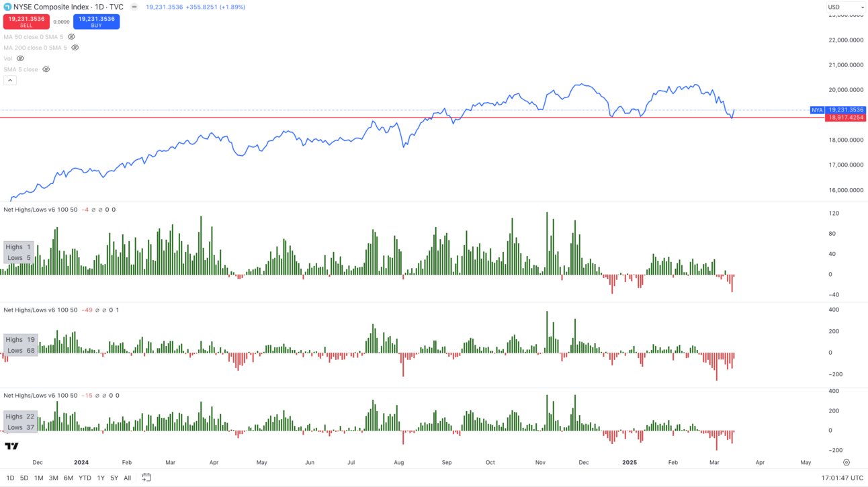Click the Highs 1 table cell
The width and height of the screenshot is (868, 487).
(19, 247)
